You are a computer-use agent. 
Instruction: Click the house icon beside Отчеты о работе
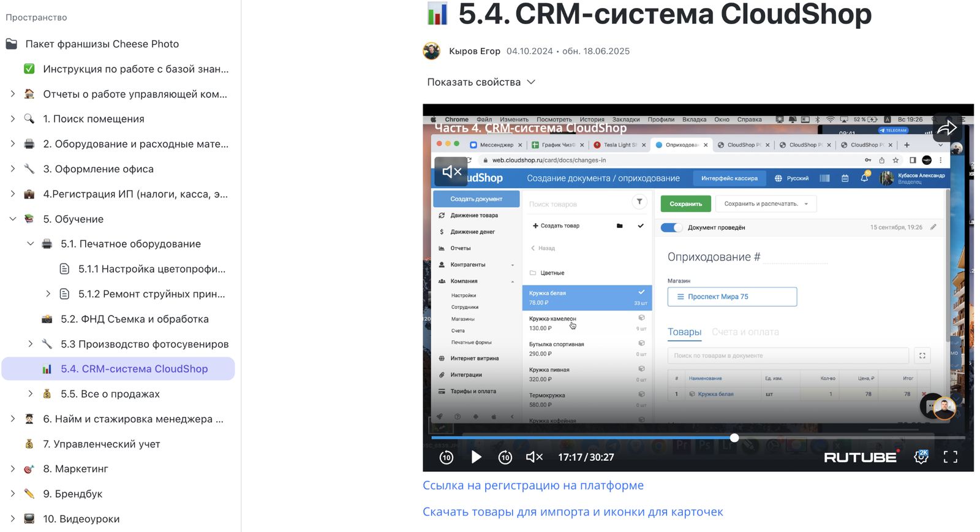pos(29,94)
